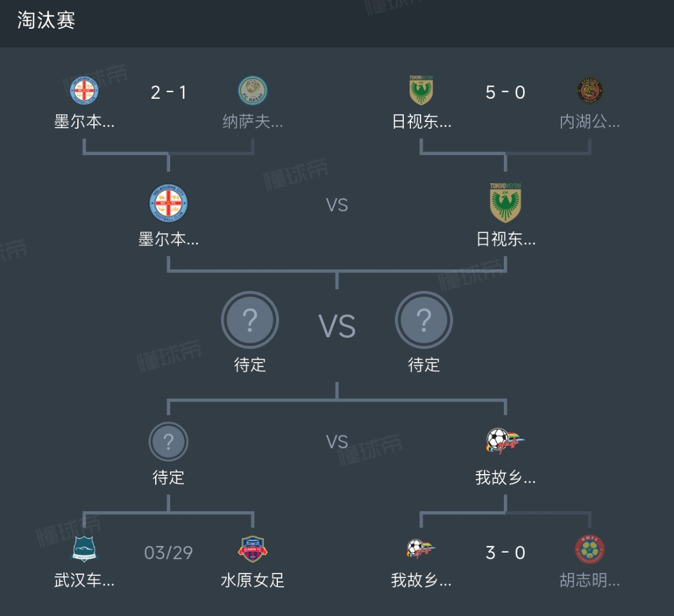674x616 pixels.
Task: Open the 武汉车 team logo
Action: (x=84, y=550)
